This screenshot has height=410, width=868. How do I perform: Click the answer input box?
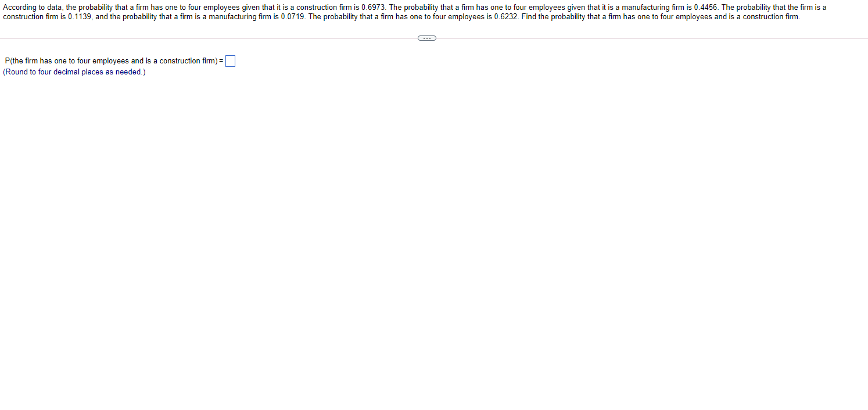230,61
